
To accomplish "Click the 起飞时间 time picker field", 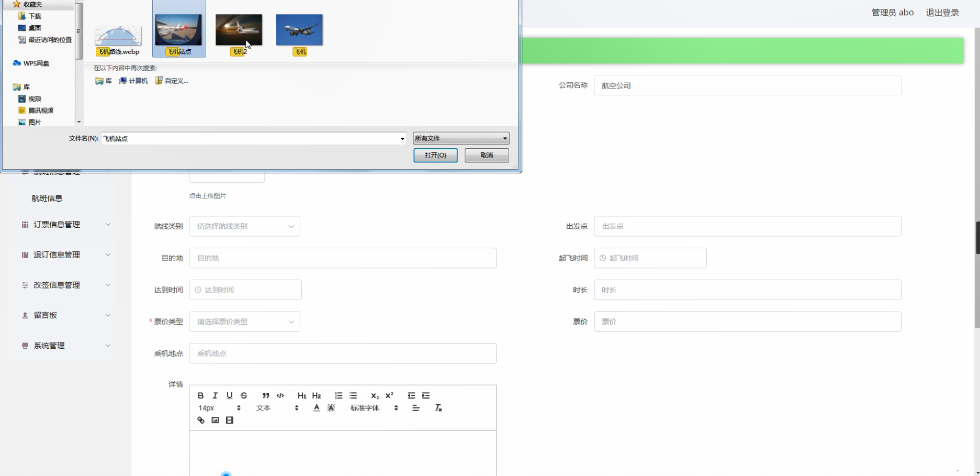I will (x=650, y=258).
